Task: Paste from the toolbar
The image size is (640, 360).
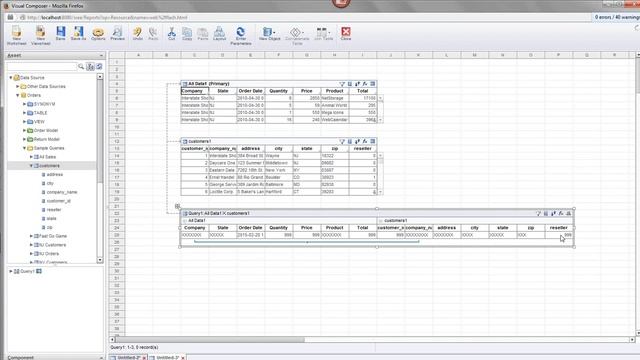Action: 203,33
